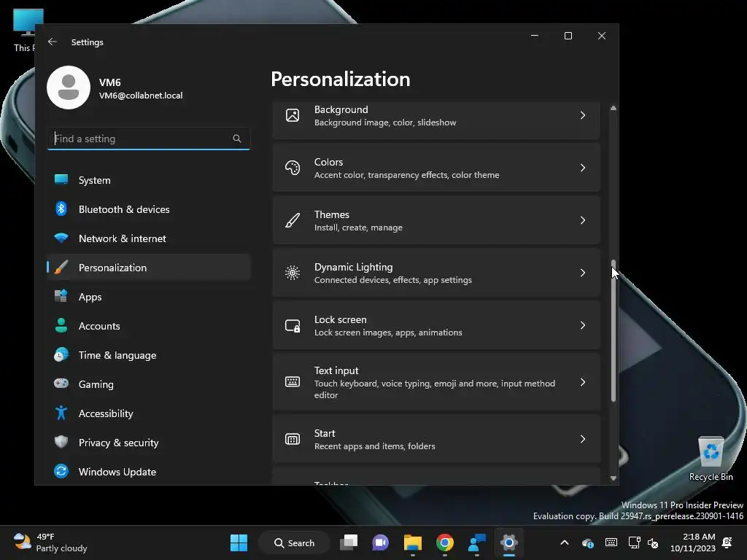The height and width of the screenshot is (560, 747).
Task: Expand Dynamic Lighting row chevron
Action: (583, 273)
